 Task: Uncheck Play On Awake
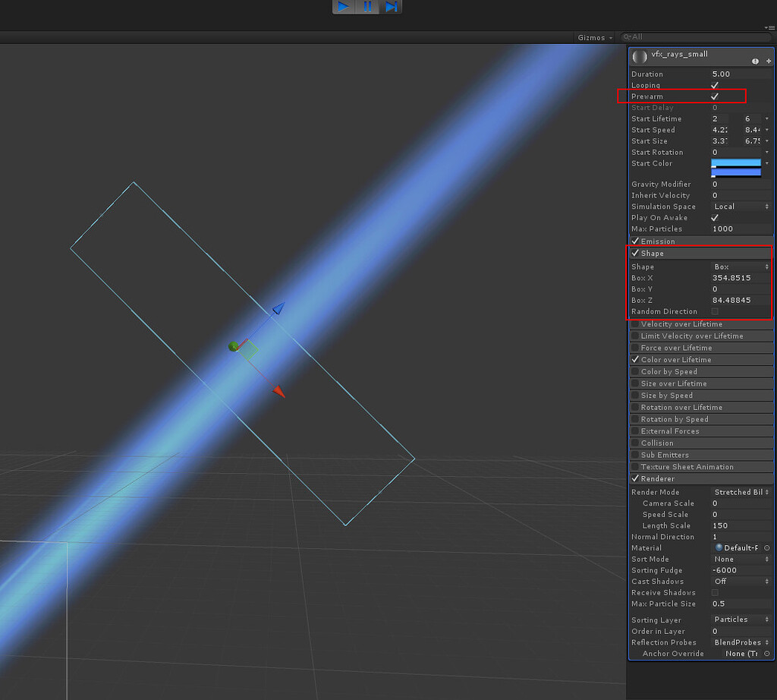(x=715, y=218)
